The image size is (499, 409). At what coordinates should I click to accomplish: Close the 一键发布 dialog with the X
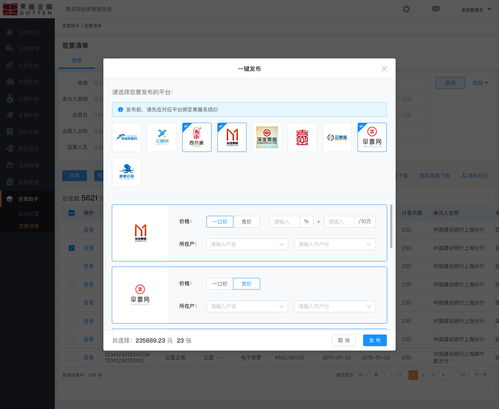pos(384,69)
